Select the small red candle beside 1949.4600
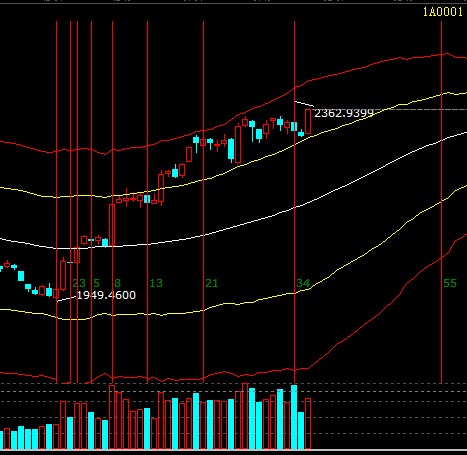 pyautogui.click(x=56, y=294)
